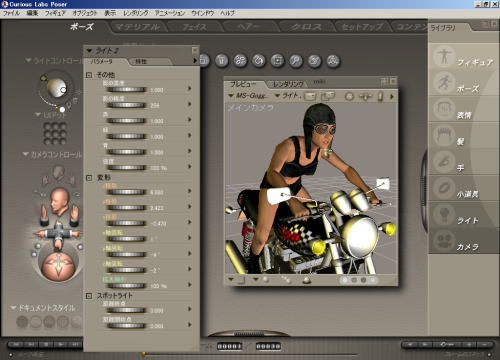The height and width of the screenshot is (360, 500).
Task: Open the セットアップ room tab
Action: coord(362,27)
